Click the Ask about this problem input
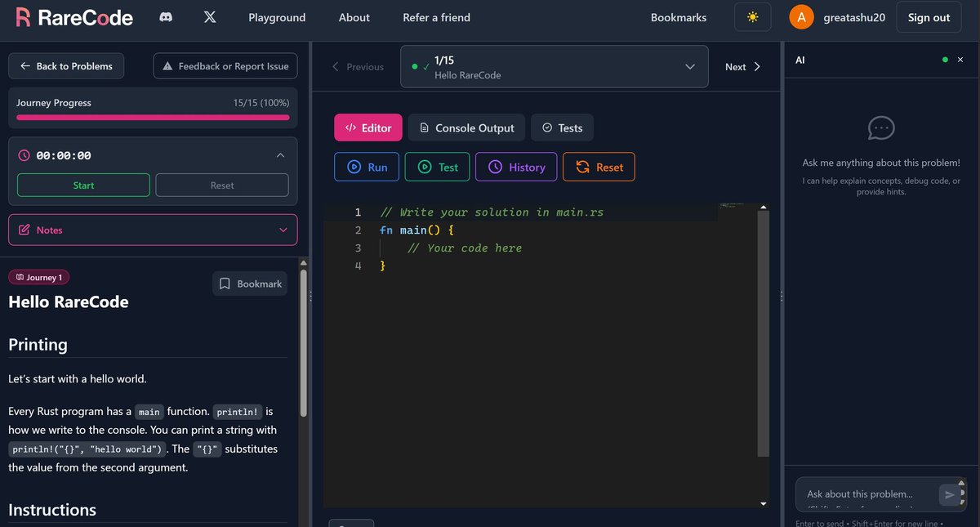980x527 pixels. click(869, 494)
